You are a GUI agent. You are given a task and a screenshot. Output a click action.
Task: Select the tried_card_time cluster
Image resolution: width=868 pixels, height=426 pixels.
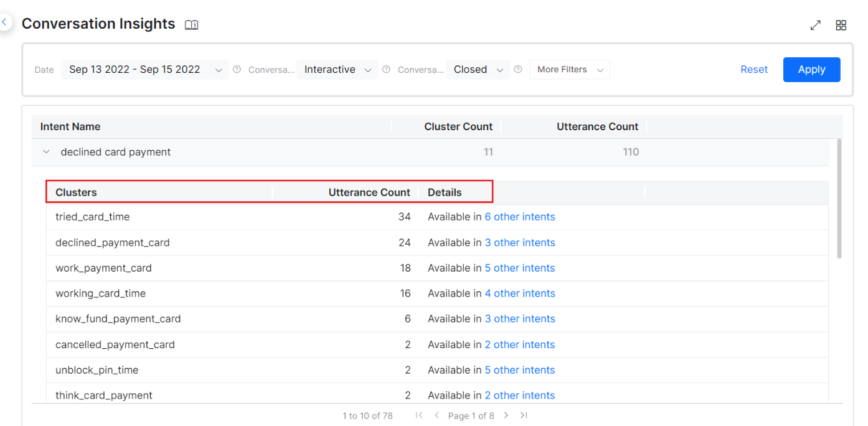[93, 217]
